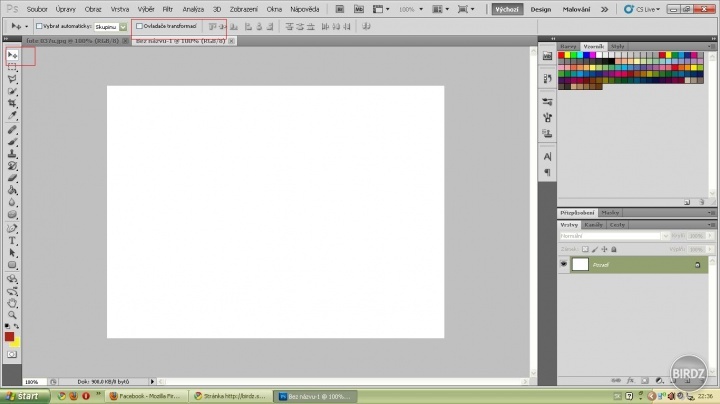720x404 pixels.
Task: Launch Bridge with the Br icon
Action: pyautogui.click(x=340, y=9)
